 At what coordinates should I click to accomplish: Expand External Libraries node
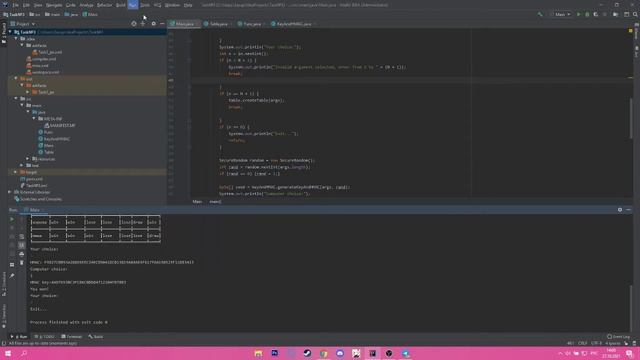click(10, 192)
